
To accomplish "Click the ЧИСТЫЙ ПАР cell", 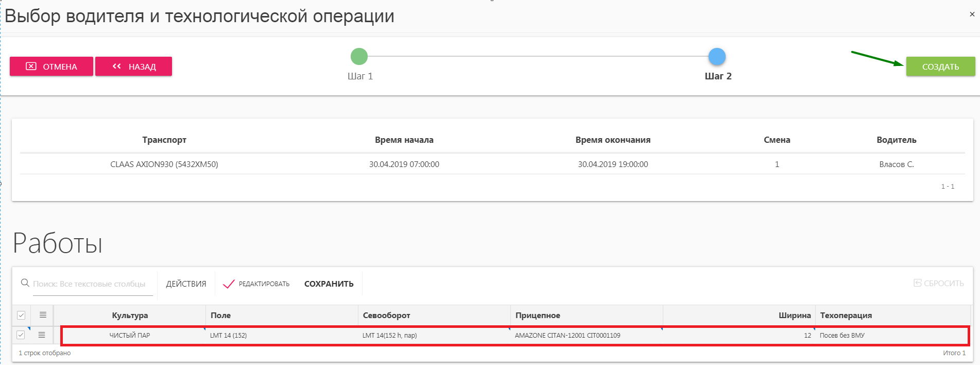I will (x=130, y=336).
